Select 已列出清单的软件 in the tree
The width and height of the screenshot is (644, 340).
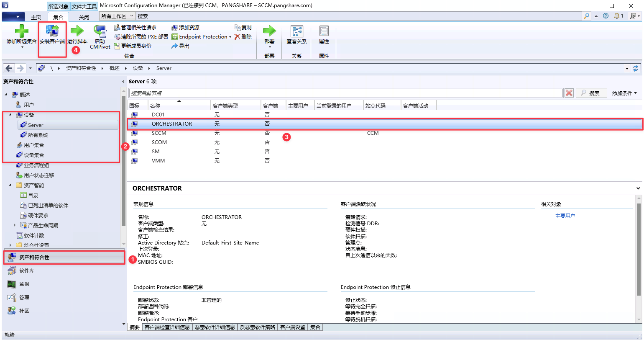coord(48,205)
